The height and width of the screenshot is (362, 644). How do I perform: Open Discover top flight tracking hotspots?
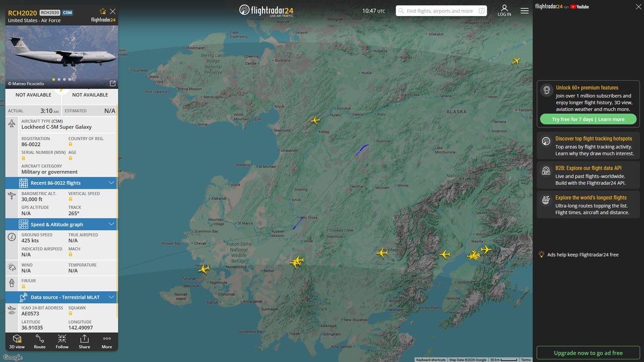point(589,146)
